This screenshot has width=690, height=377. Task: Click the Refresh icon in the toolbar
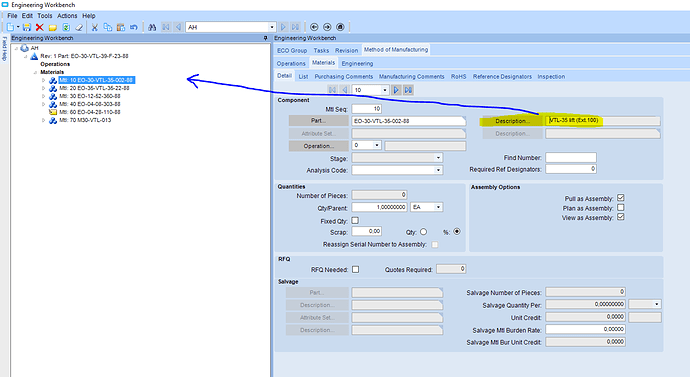(66, 27)
